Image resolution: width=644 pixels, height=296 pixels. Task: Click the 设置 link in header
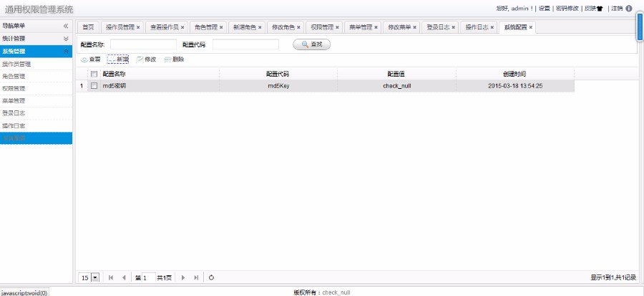tap(545, 8)
